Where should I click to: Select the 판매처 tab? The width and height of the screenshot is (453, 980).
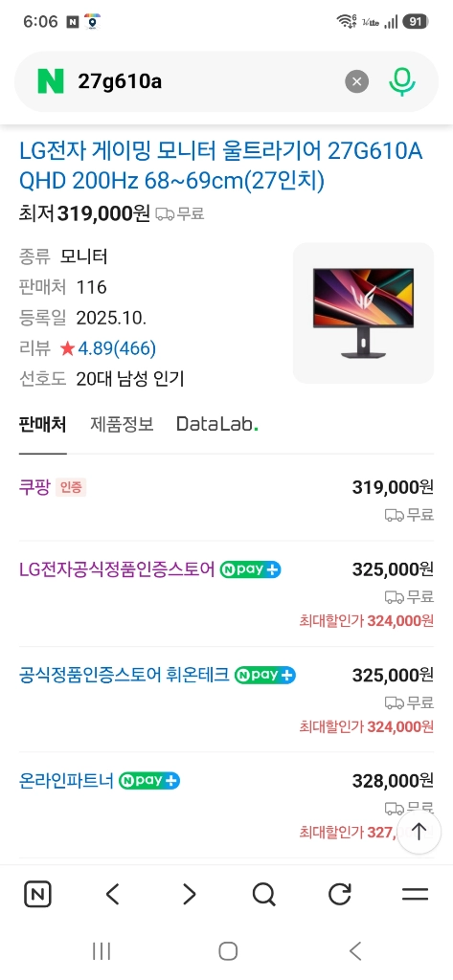42,424
